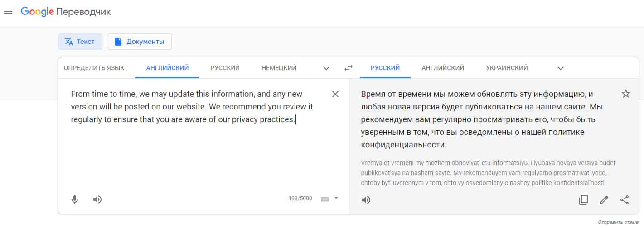Clear the source text
The width and height of the screenshot is (644, 228).
point(335,94)
